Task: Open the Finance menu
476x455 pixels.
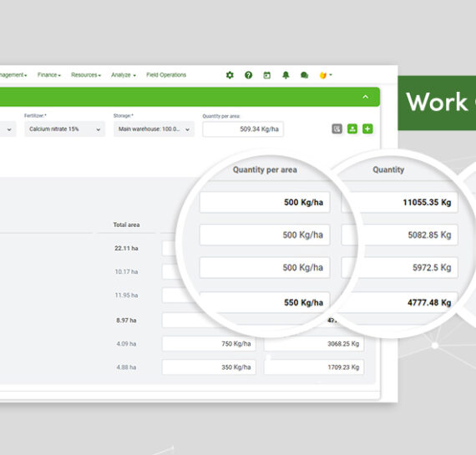Action: [49, 75]
